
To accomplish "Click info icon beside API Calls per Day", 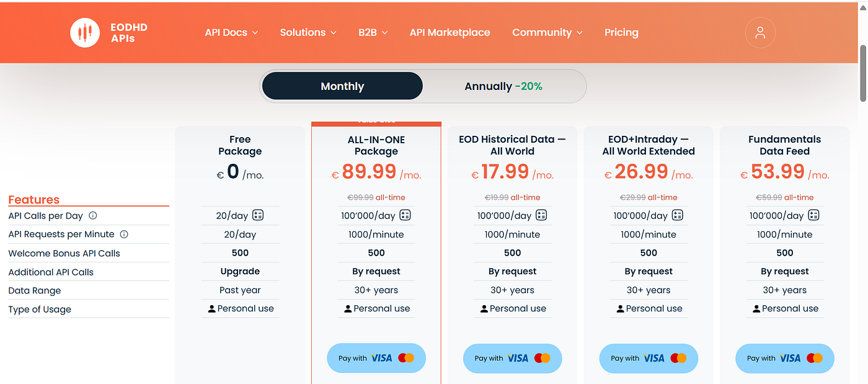I will [93, 216].
